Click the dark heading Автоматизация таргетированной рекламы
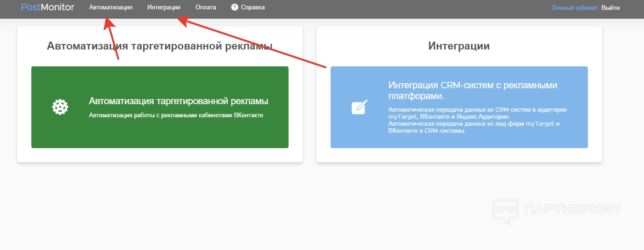 (x=160, y=46)
